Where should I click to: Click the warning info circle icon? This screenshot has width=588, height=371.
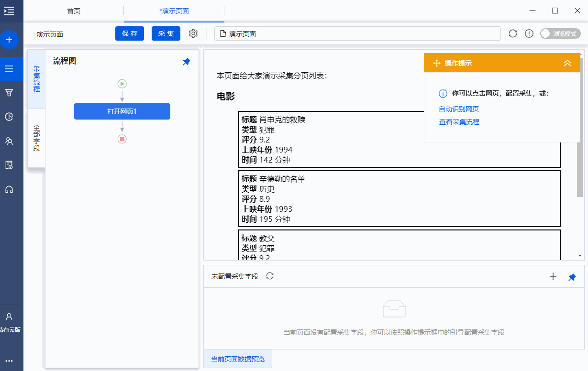click(529, 33)
